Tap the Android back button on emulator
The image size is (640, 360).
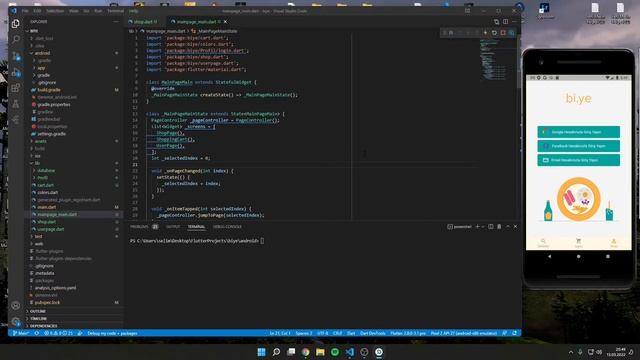pos(549,256)
